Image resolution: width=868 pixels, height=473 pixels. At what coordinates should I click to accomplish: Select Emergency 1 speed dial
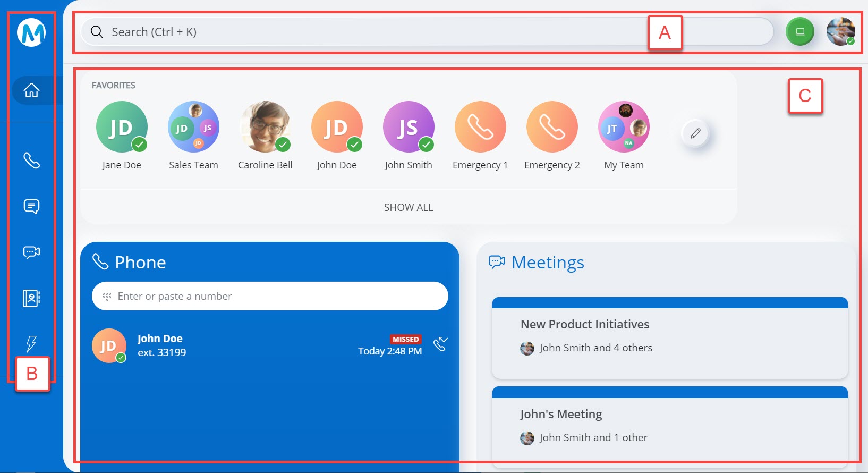pos(480,128)
